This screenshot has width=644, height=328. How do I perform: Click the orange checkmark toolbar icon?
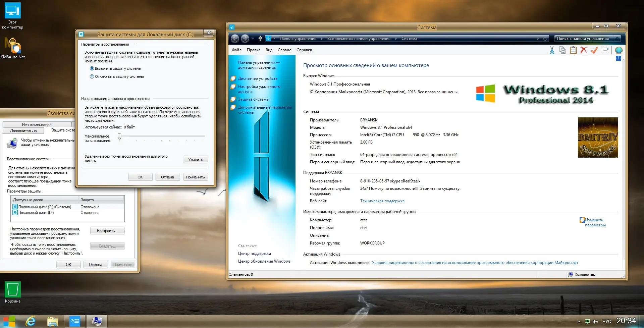tap(594, 50)
